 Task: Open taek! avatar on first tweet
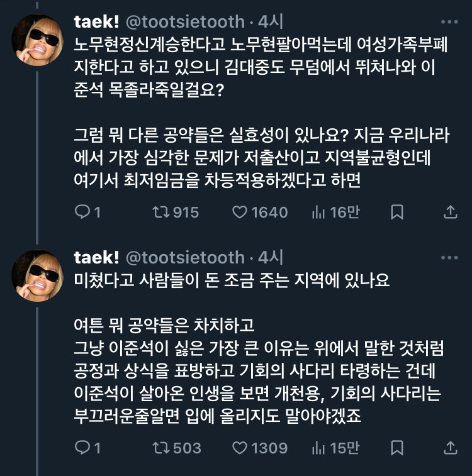(37, 40)
